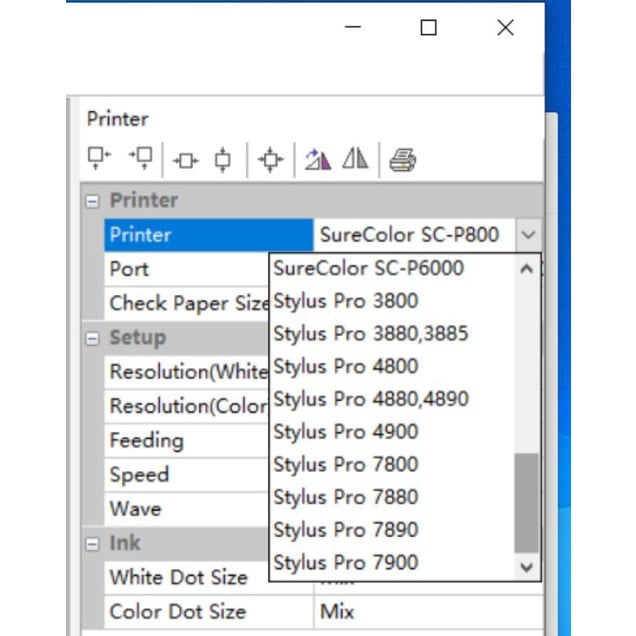Click the align top-left position icon
The width and height of the screenshot is (636, 636).
coord(98,158)
